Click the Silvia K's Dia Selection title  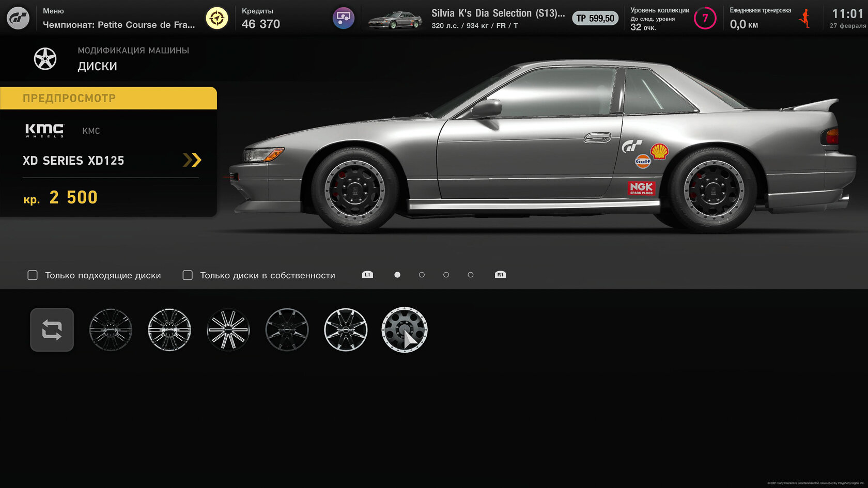498,13
